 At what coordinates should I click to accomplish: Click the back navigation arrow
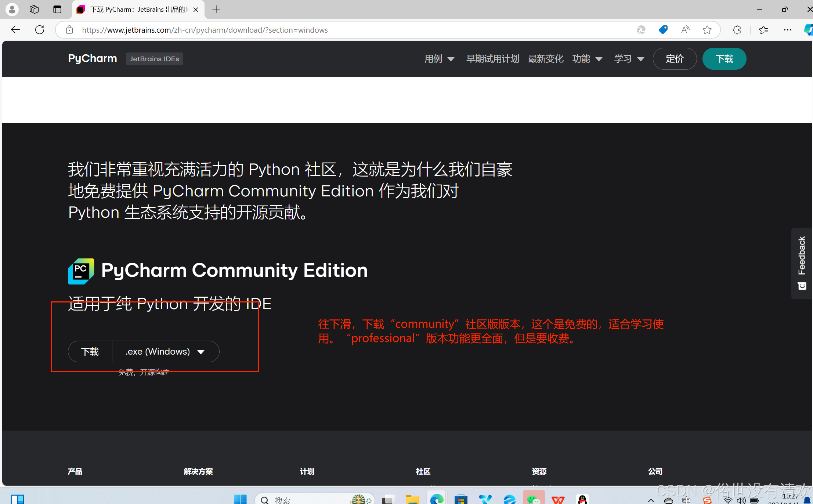coord(15,30)
